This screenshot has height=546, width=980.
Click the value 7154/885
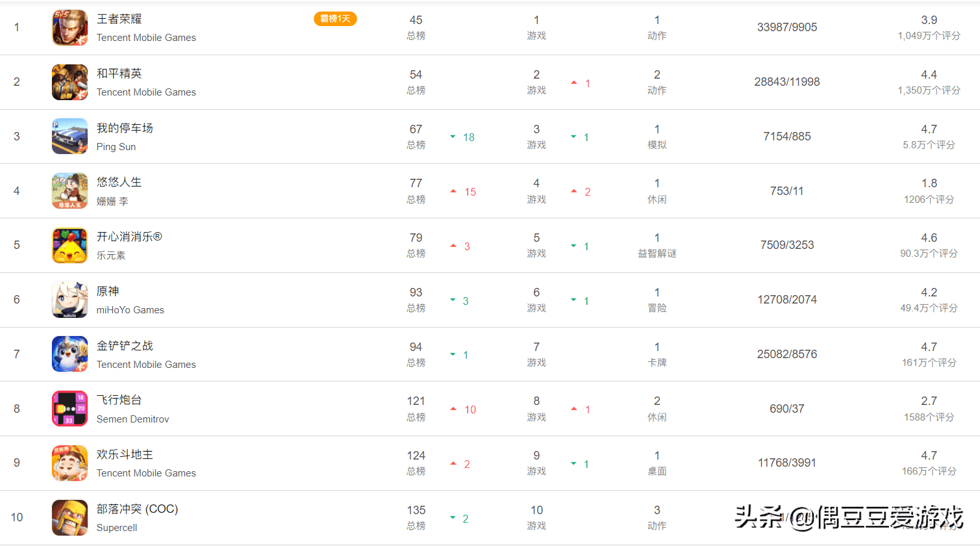point(787,136)
